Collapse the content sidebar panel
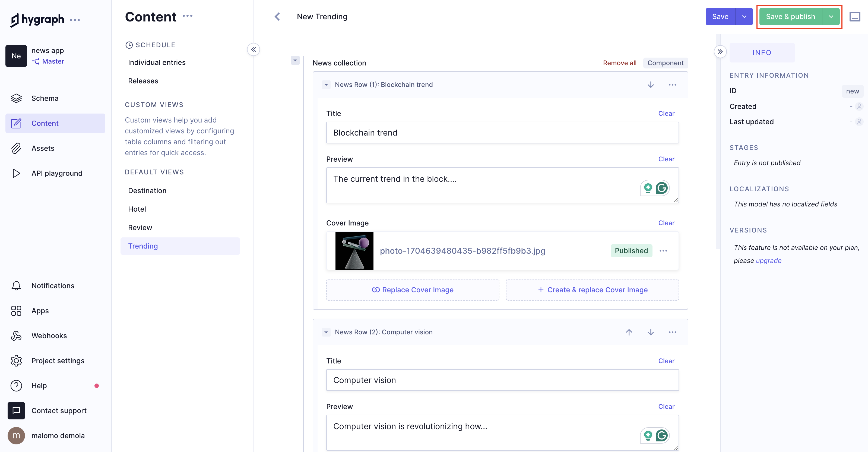This screenshot has height=452, width=868. click(x=254, y=50)
